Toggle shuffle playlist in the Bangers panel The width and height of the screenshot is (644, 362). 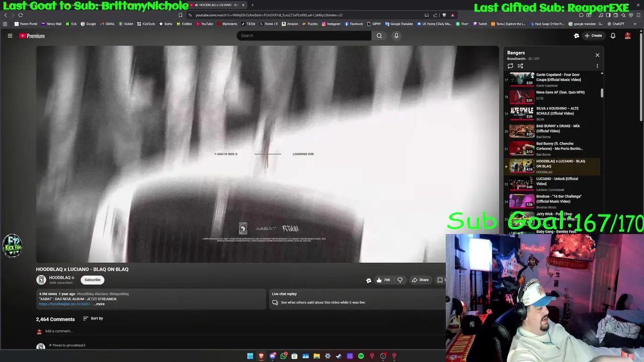520,66
